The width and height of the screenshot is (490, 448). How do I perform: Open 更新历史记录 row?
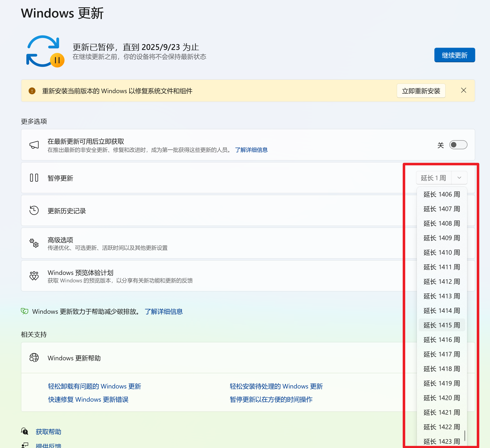pyautogui.click(x=248, y=211)
